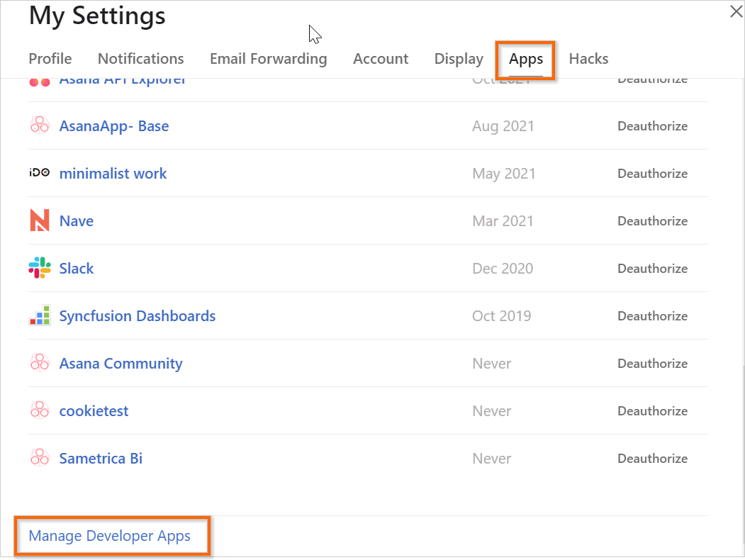The height and width of the screenshot is (560, 745).
Task: Deauthorize the Asana Community app
Action: 652,364
